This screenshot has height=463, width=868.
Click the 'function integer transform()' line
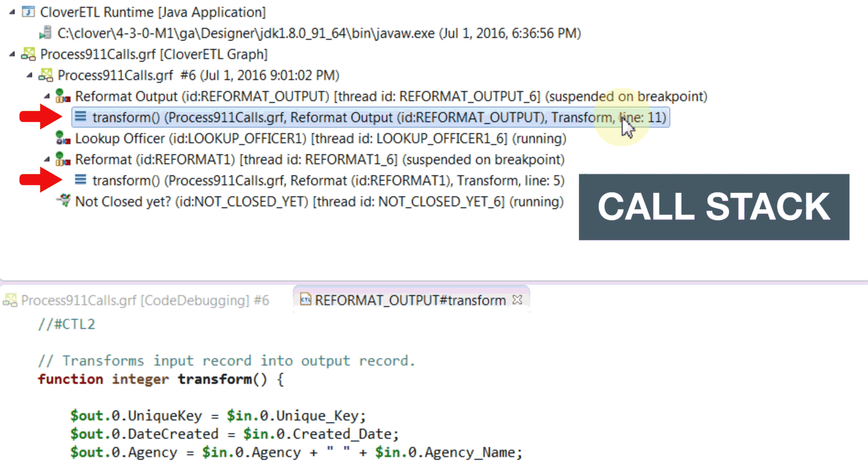(161, 379)
